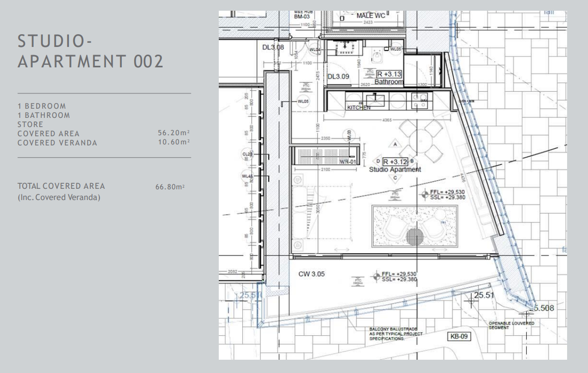Image resolution: width=588 pixels, height=373 pixels.
Task: Click the MALE WC room label
Action: pyautogui.click(x=371, y=16)
